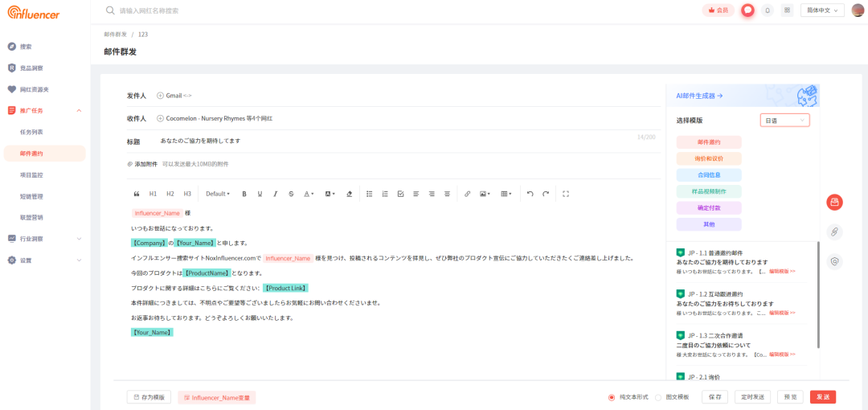Image resolution: width=868 pixels, height=410 pixels.
Task: Open 联盟营销 submenu item
Action: [x=31, y=217]
